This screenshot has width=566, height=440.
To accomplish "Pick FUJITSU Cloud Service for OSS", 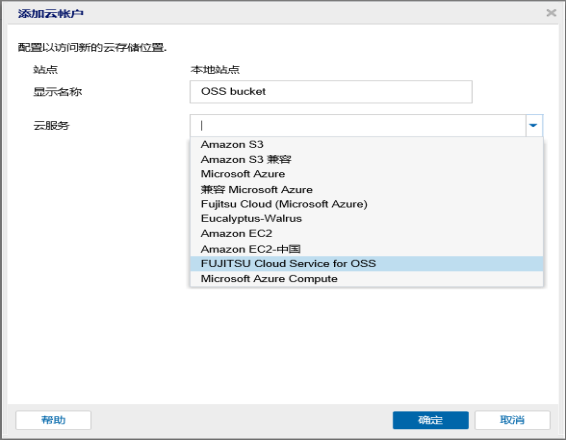I will point(366,263).
